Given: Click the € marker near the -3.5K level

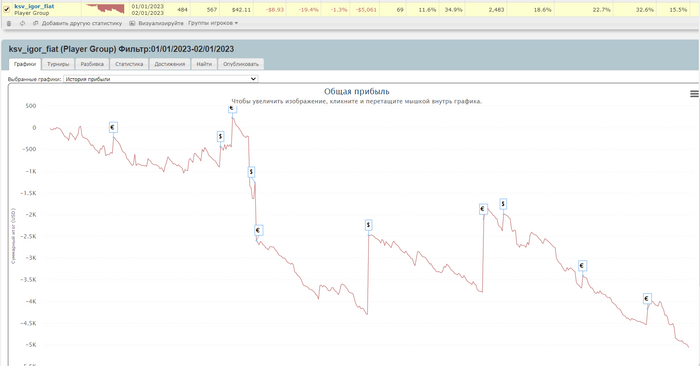Looking at the screenshot, I should 582,266.
